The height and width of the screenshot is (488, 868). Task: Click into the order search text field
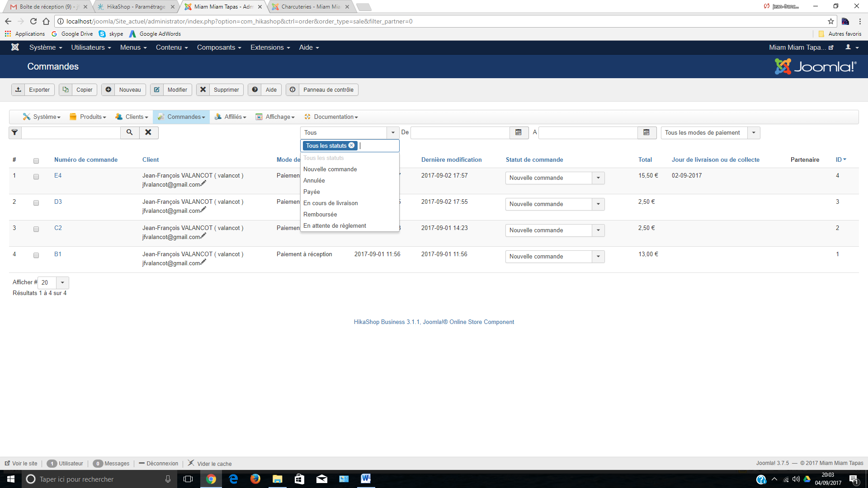pyautogui.click(x=71, y=132)
